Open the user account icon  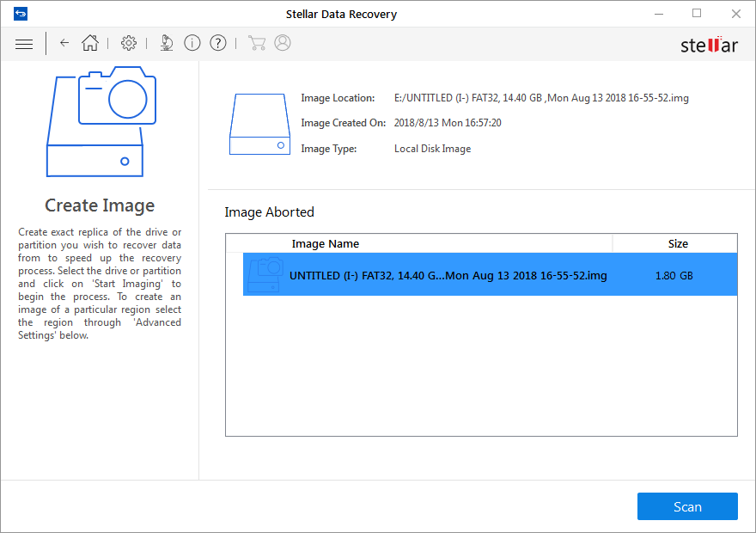(x=283, y=43)
